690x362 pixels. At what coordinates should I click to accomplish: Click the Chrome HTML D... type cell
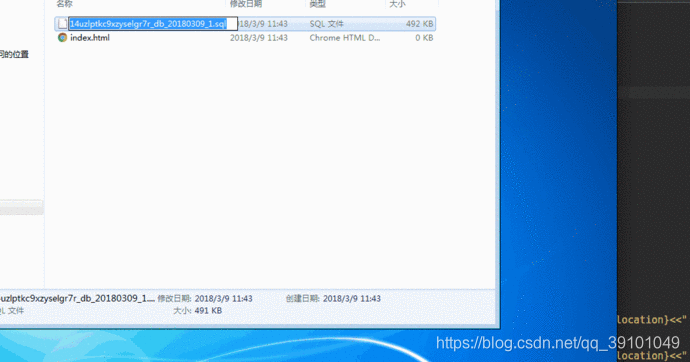[x=345, y=38]
